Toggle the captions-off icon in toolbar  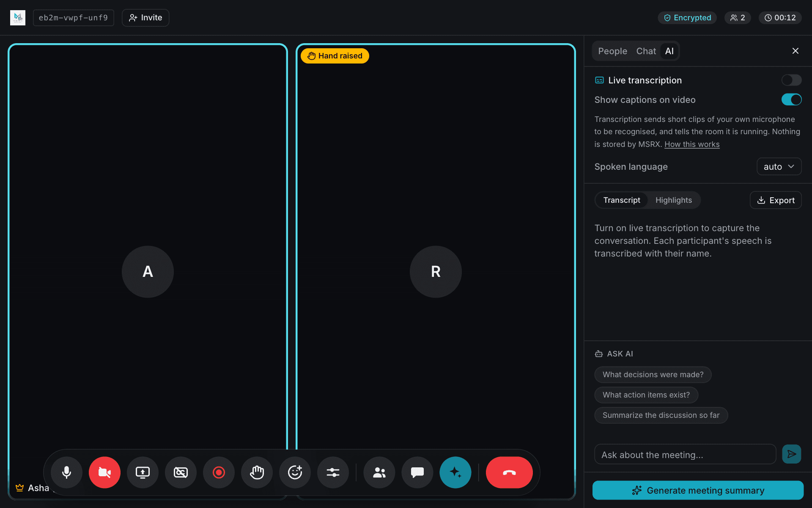click(x=181, y=472)
